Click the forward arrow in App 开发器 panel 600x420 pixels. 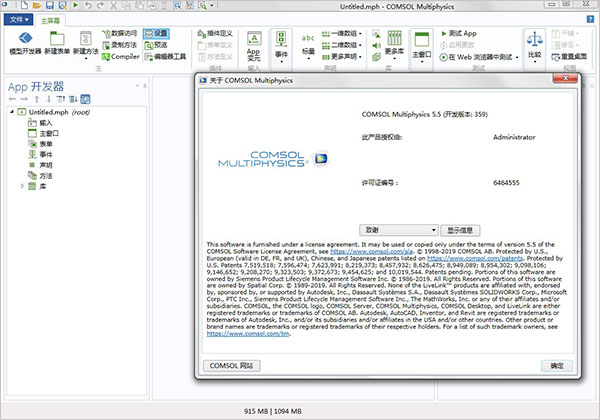pos(24,99)
